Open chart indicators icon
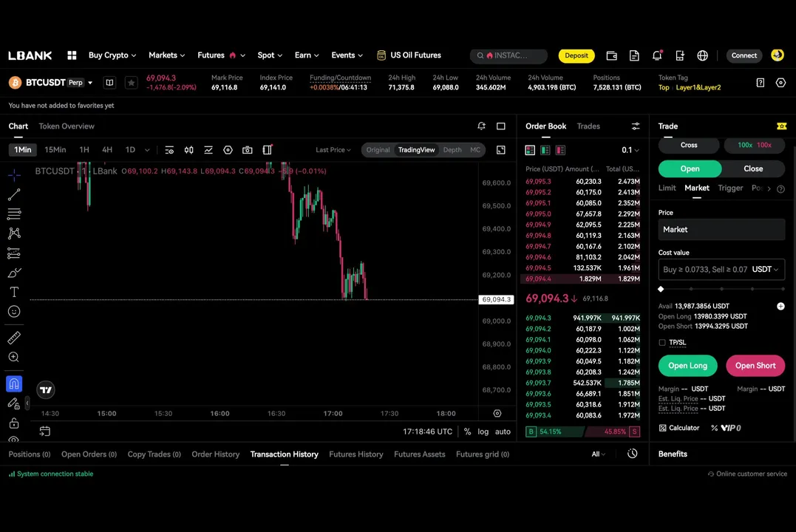Viewport: 796px width, 532px height. pyautogui.click(x=208, y=150)
